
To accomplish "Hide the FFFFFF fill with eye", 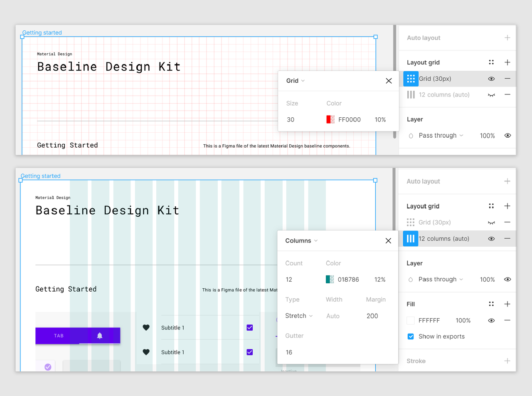I will (491, 321).
